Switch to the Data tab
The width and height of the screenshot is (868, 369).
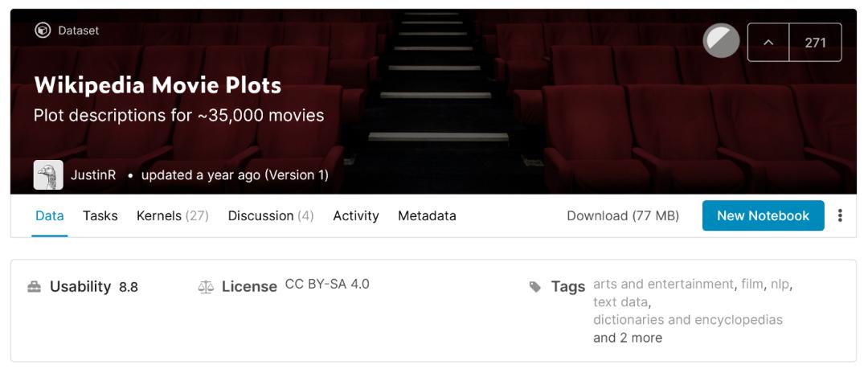coord(50,215)
